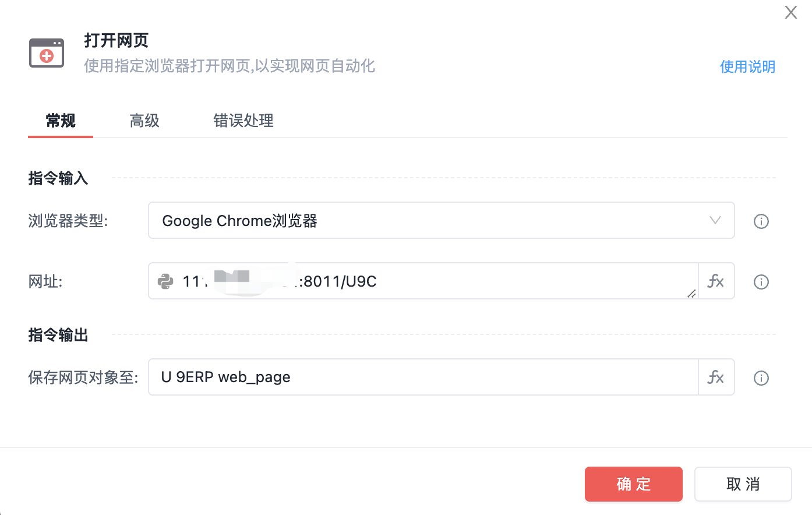812x515 pixels.
Task: Open the 错误处理 tab
Action: [243, 121]
